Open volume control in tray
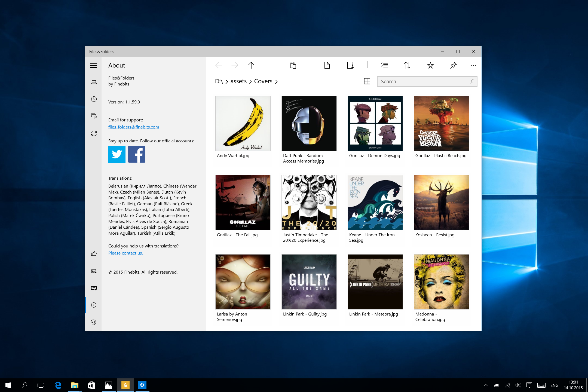Viewport: 588px width, 392px height. [518, 385]
